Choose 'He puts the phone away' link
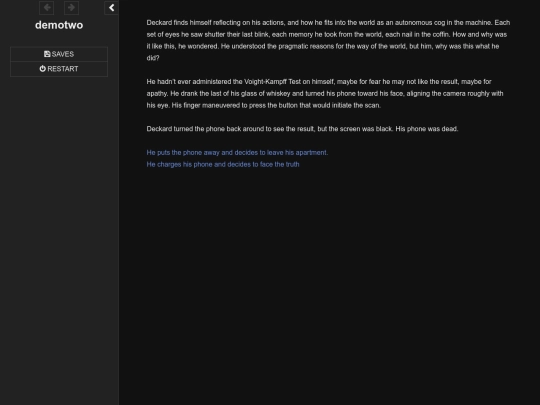 pyautogui.click(x=237, y=153)
